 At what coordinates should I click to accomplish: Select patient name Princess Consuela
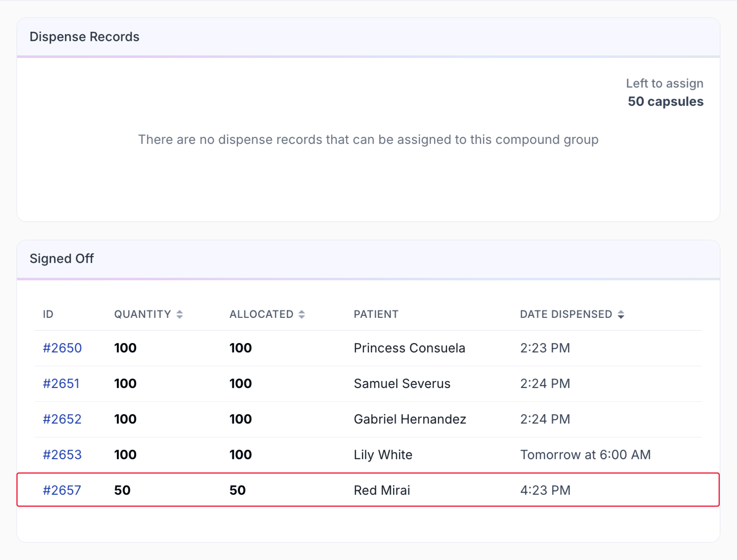[409, 348]
